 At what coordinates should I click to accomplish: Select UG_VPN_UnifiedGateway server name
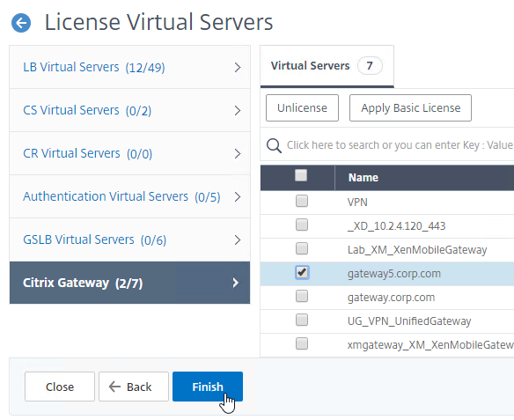[x=409, y=321]
